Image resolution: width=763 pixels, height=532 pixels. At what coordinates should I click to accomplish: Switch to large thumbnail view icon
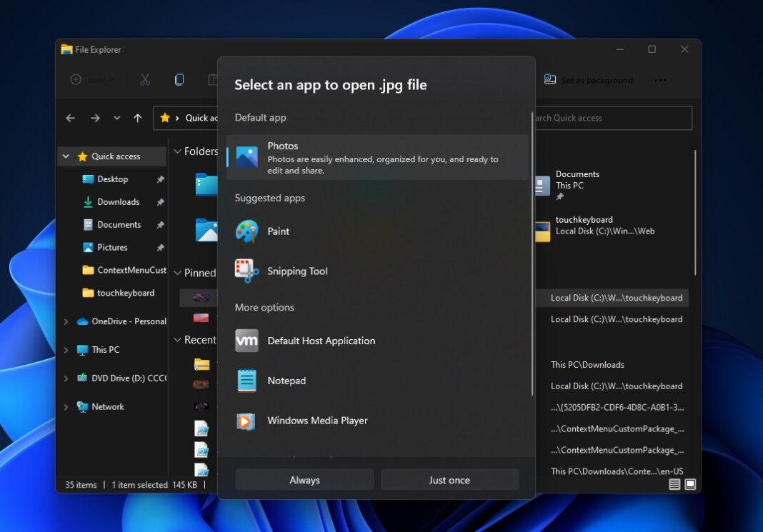click(x=690, y=483)
